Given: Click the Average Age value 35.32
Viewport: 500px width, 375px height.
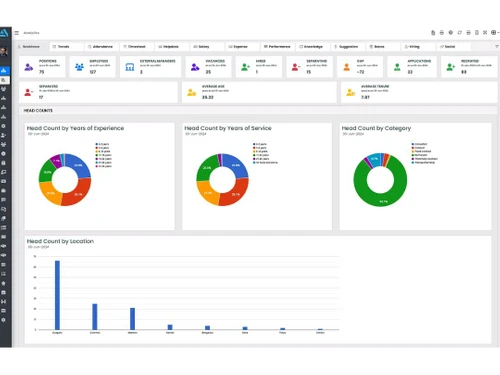Looking at the screenshot, I should [207, 97].
